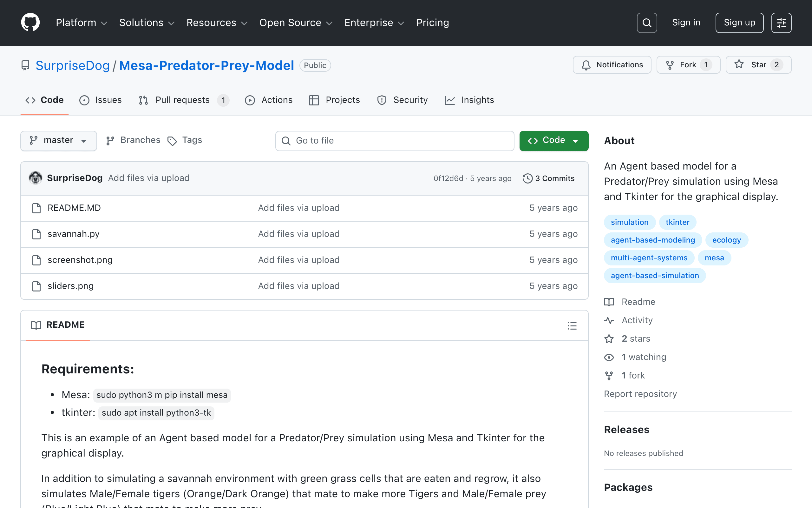
Task: Click the tag icon beside Tags link
Action: pyautogui.click(x=172, y=141)
